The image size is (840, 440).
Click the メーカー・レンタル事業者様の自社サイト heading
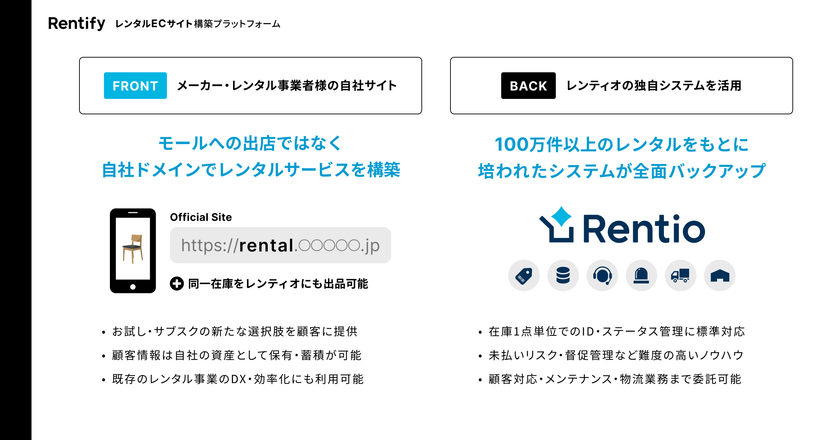(x=287, y=86)
